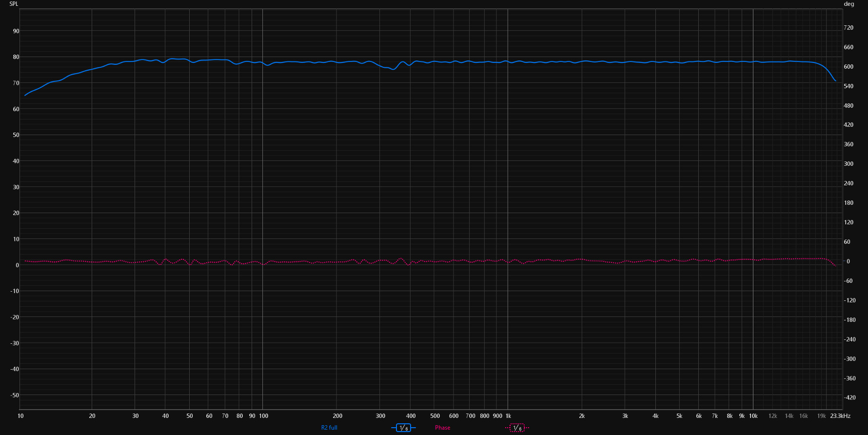Screen dimensions: 868x435
Task: Select the Phase trace legend label
Action: tap(443, 428)
